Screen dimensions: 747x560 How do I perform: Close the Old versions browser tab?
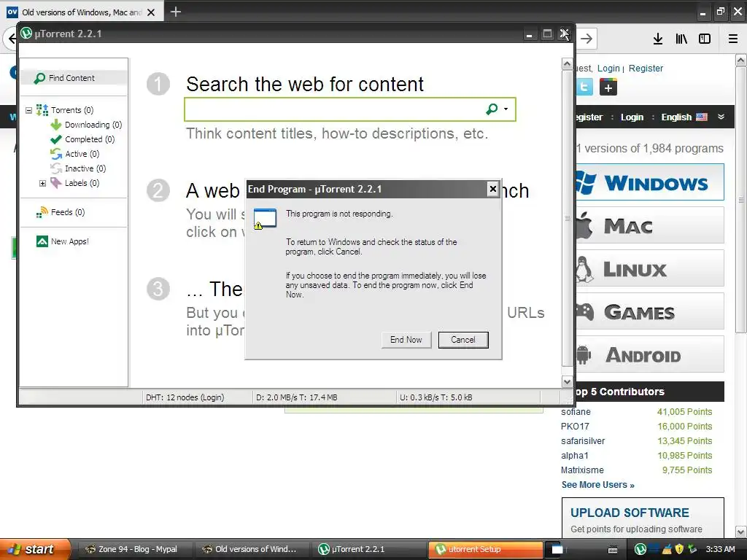(151, 12)
